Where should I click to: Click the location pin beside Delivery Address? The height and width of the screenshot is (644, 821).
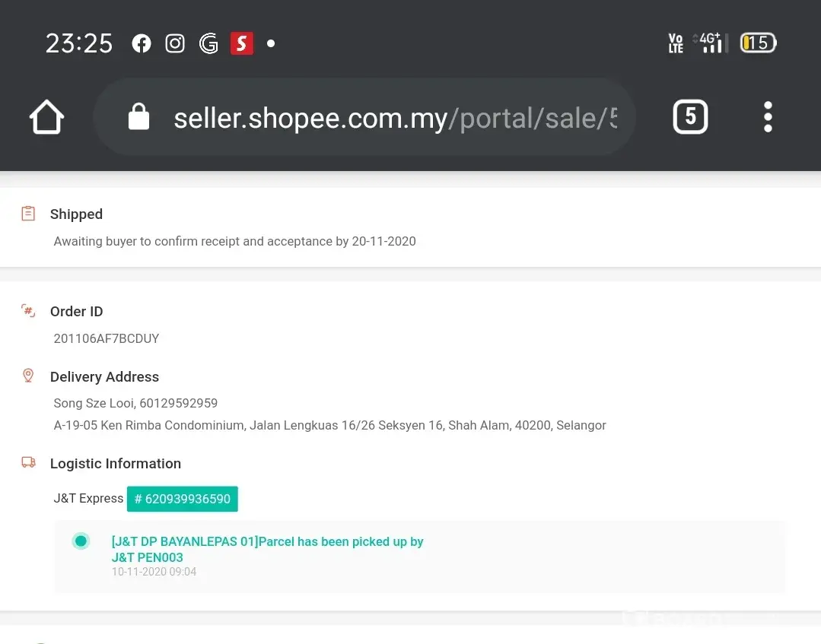click(x=28, y=376)
